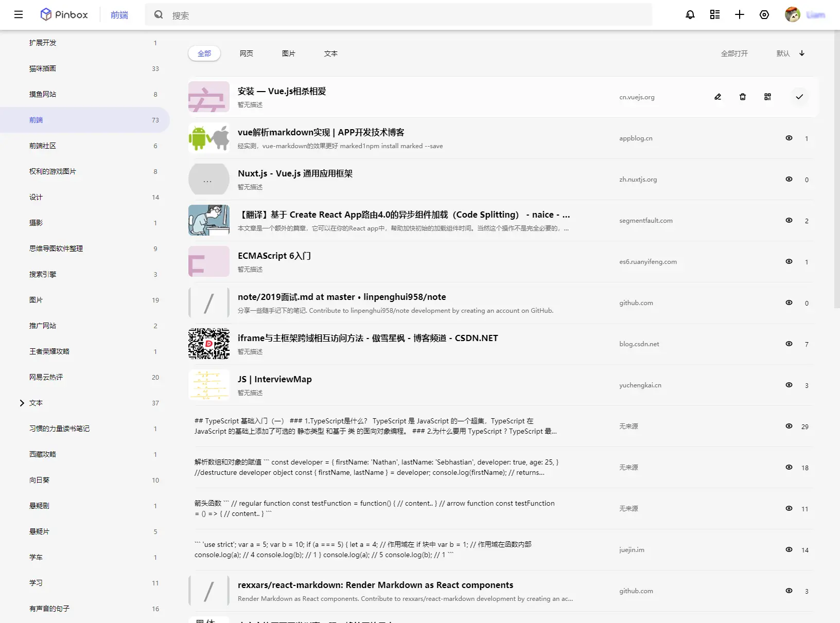Expand the 文本 folder chevron
840x623 pixels.
[x=22, y=403]
